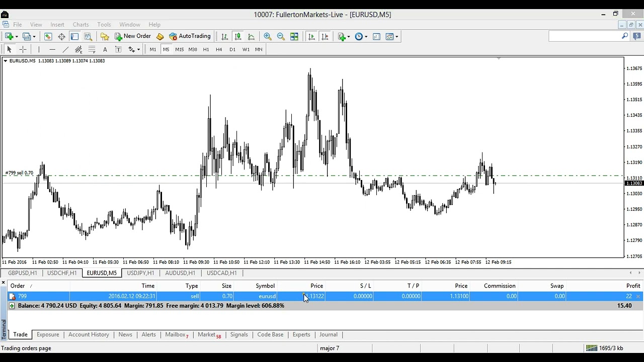Click the search magnifier icon
The width and height of the screenshot is (644, 362).
(625, 36)
